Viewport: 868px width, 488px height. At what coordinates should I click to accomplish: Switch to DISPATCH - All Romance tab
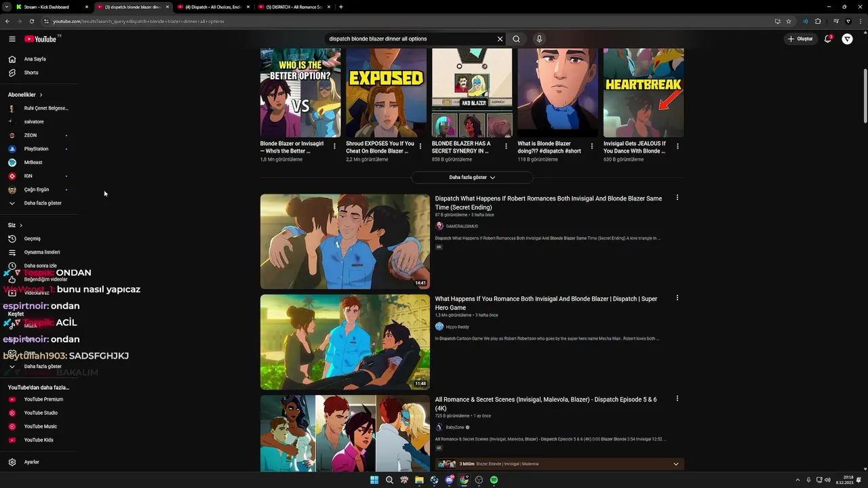(293, 7)
